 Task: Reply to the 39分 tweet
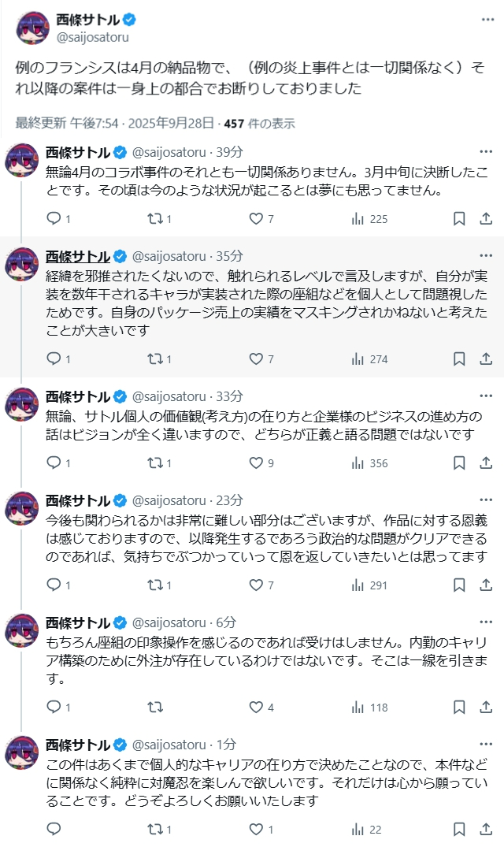[x=54, y=218]
